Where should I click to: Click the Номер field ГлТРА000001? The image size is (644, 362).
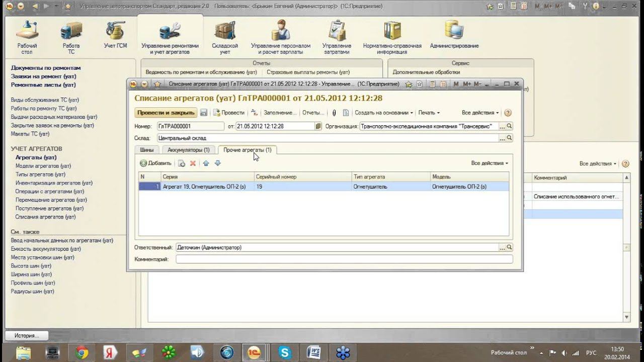191,126
